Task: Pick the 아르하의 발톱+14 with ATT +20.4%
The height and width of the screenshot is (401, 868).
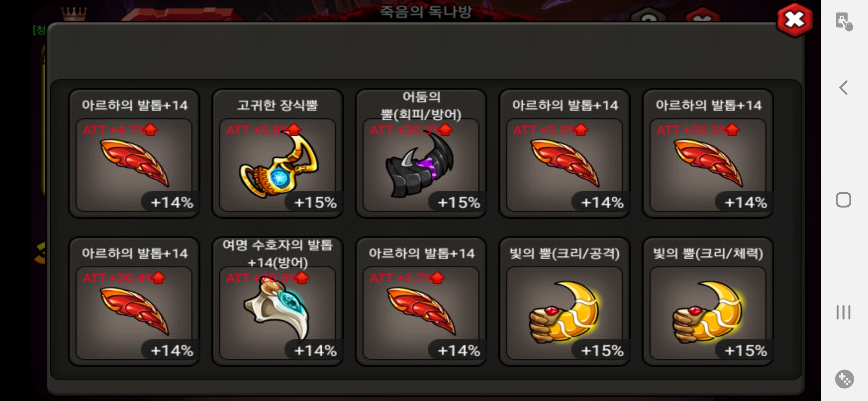Action: (x=134, y=301)
